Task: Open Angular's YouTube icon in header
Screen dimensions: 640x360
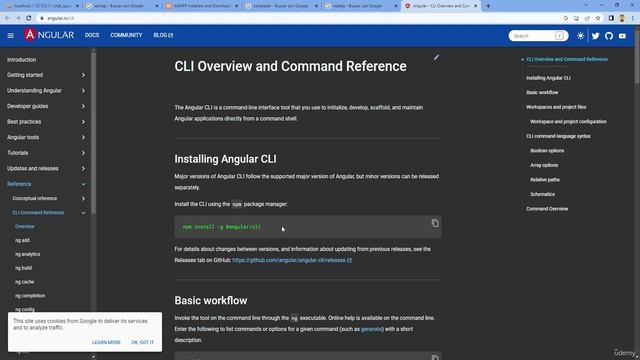Action: 622,36
